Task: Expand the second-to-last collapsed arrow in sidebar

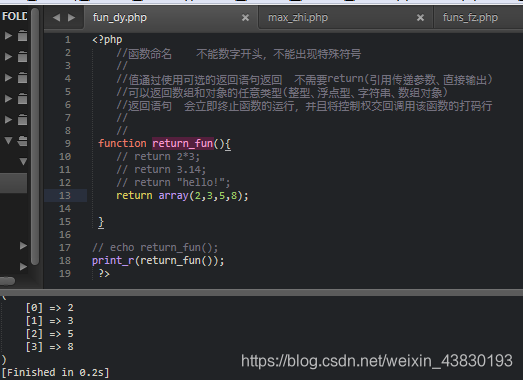Action: point(23,246)
